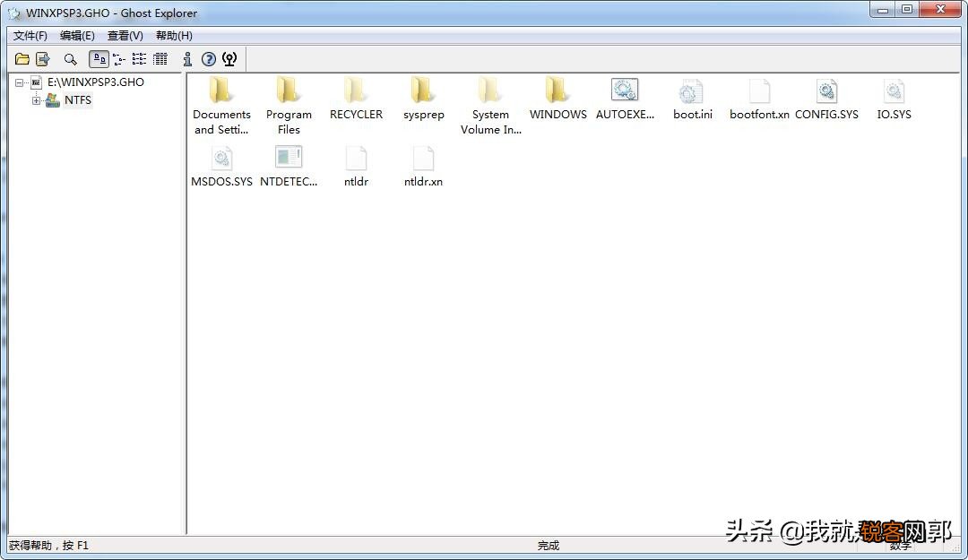
Task: Select the System Volume Information folder
Action: (491, 107)
